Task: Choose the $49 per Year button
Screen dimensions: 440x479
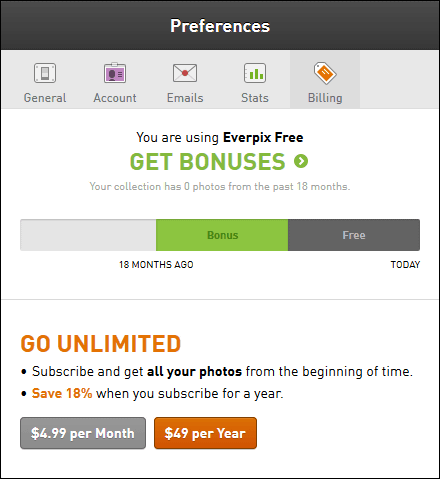Action: 205,433
